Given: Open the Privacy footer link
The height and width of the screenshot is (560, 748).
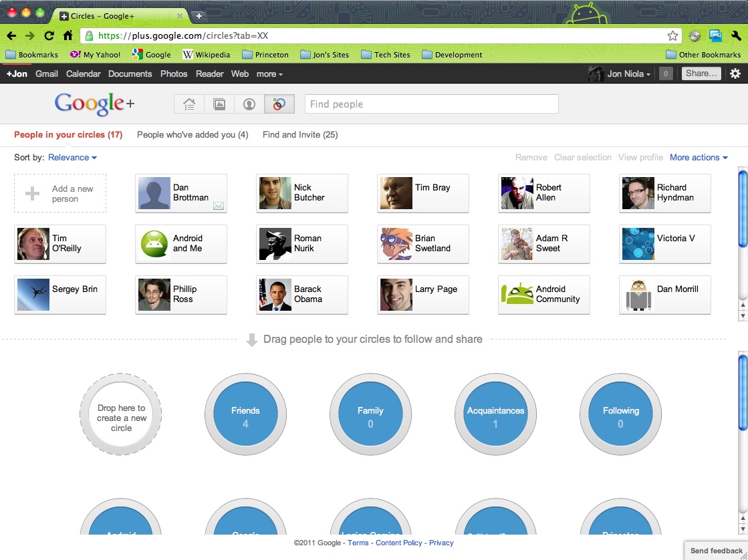Looking at the screenshot, I should tap(441, 543).
